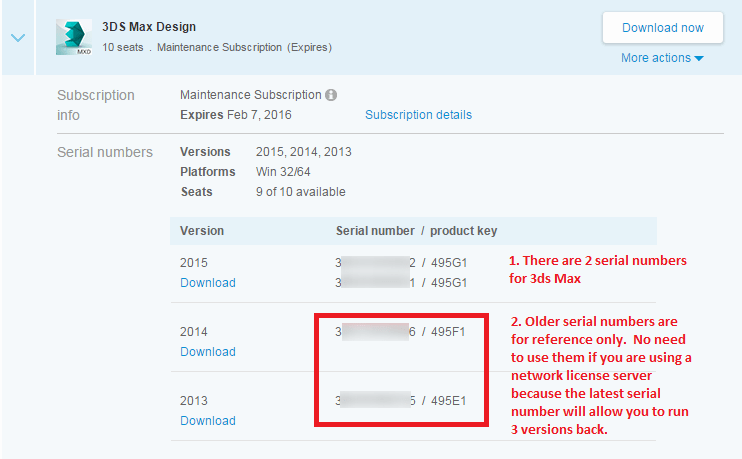This screenshot has width=742, height=459.
Task: Click the 10 seats Maintenance Subscription text
Action: point(217,47)
